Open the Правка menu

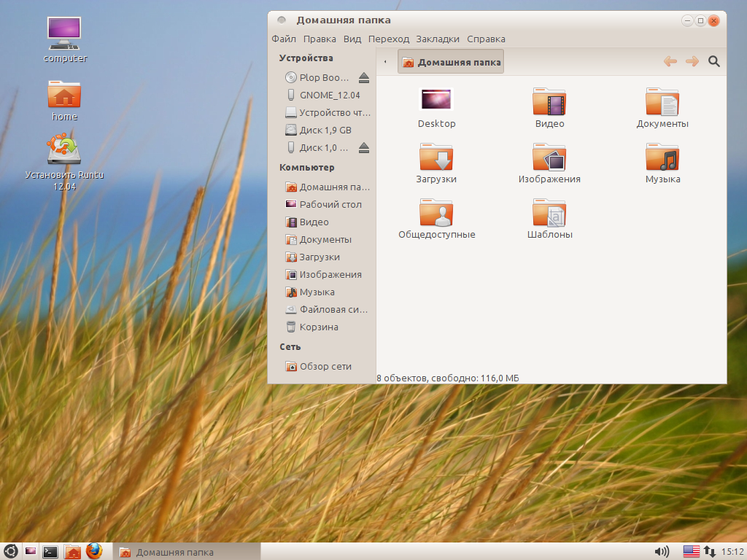pyautogui.click(x=320, y=39)
